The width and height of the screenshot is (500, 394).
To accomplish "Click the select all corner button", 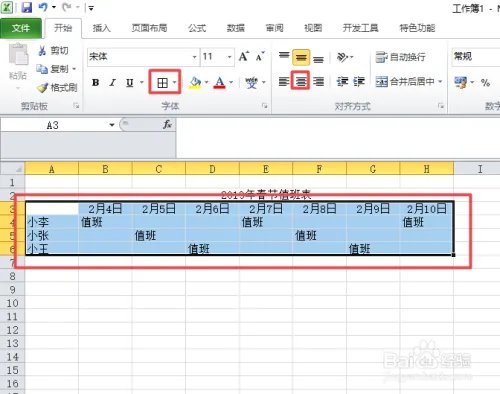I will tap(13, 169).
